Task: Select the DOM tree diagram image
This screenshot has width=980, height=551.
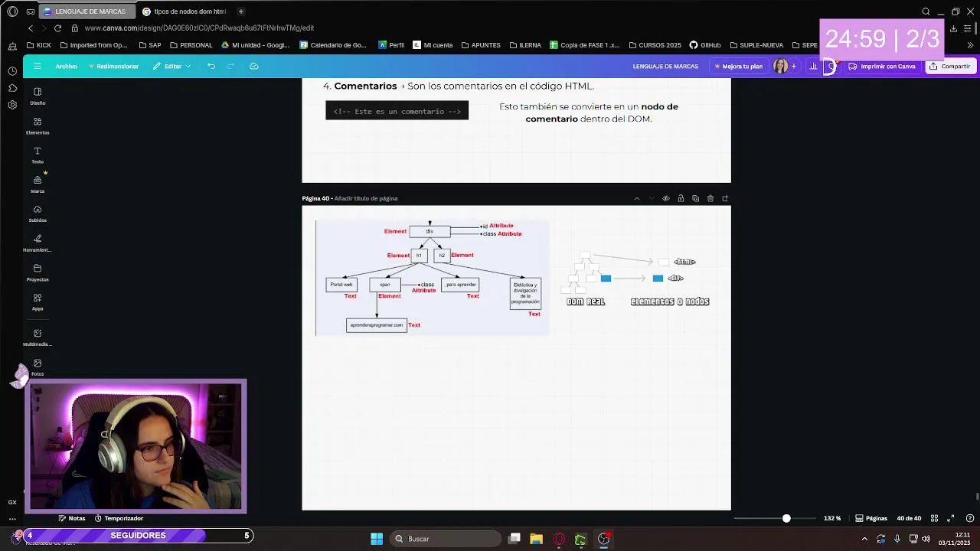Action: click(433, 278)
